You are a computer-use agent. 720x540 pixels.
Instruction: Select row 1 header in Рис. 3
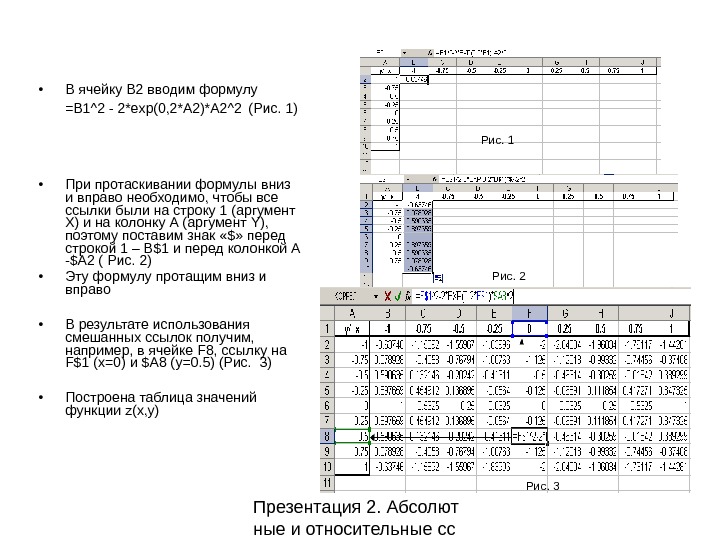click(327, 328)
